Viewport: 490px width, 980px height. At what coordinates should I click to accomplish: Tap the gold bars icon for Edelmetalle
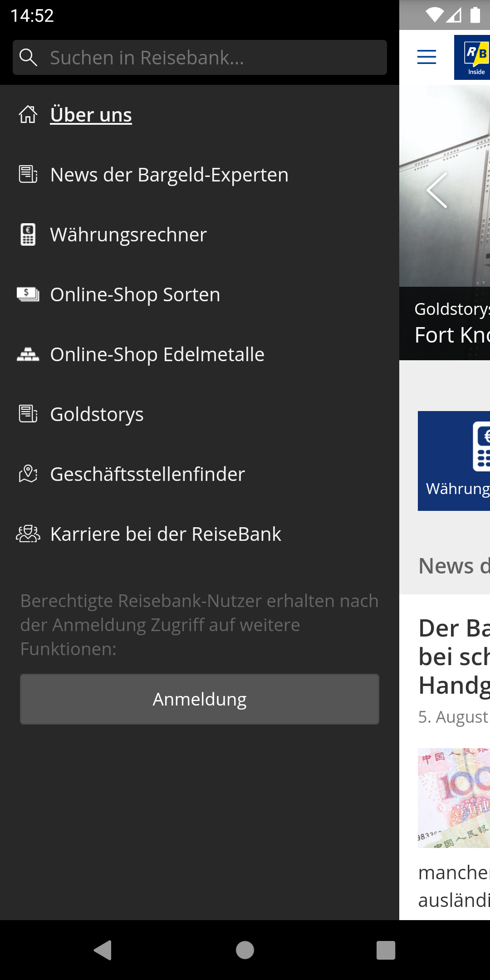(x=28, y=354)
